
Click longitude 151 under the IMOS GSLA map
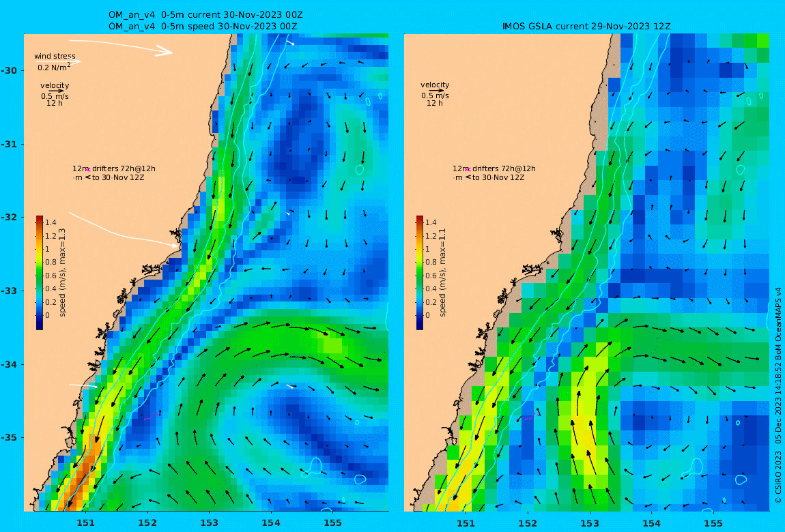coord(466,523)
